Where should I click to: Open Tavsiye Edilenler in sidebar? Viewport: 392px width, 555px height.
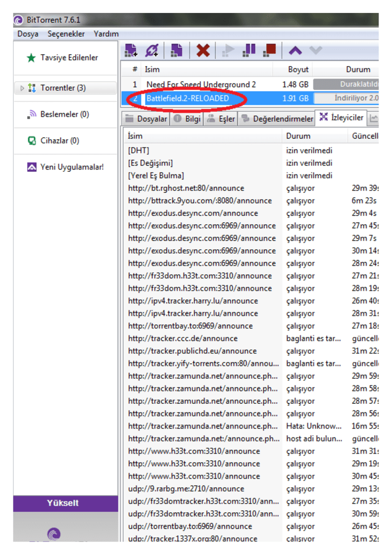[x=69, y=57]
